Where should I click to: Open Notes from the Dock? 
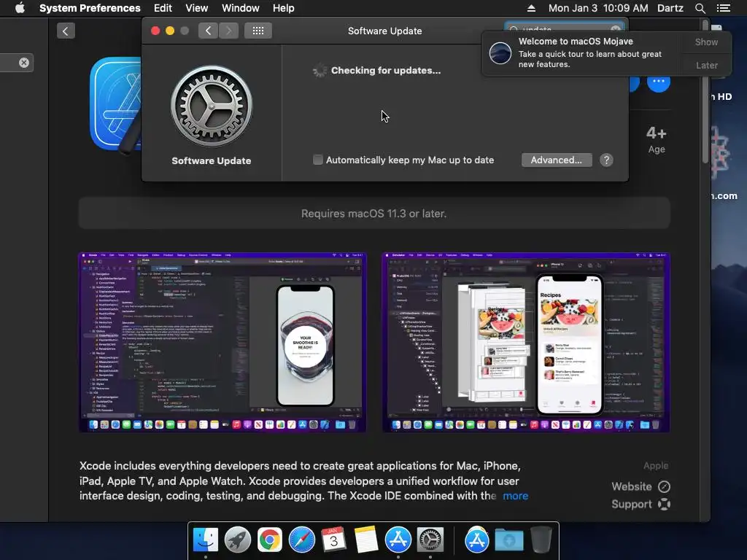click(366, 540)
